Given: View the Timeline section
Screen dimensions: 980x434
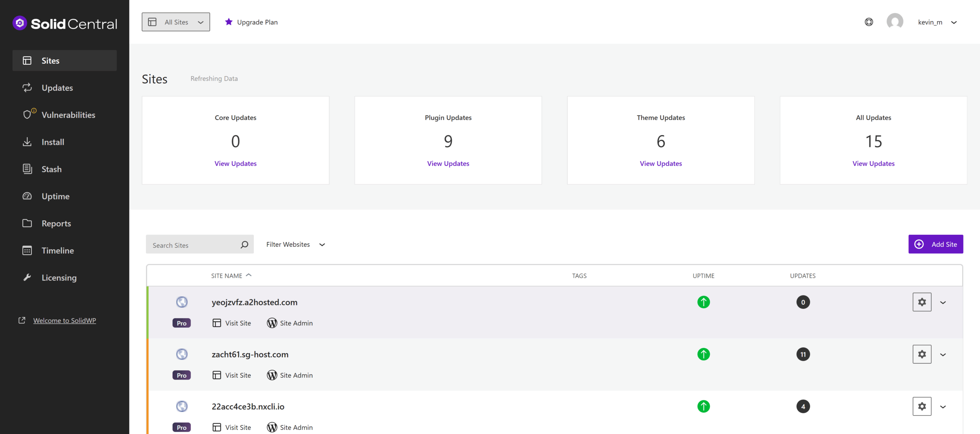Looking at the screenshot, I should tap(58, 251).
